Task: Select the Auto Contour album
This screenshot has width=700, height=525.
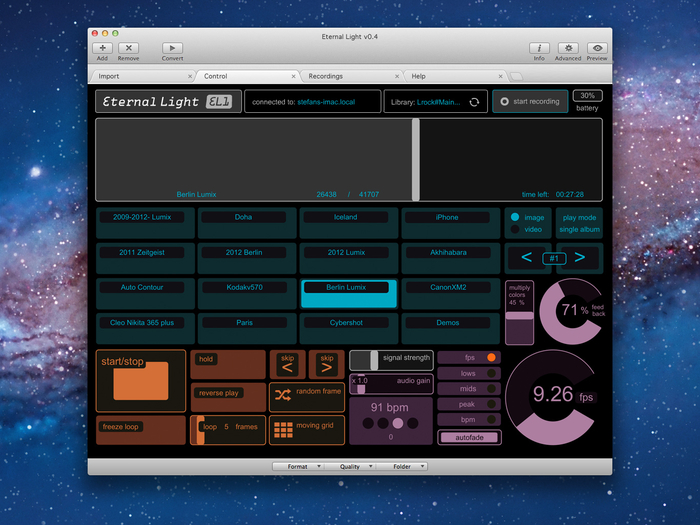Action: click(145, 293)
